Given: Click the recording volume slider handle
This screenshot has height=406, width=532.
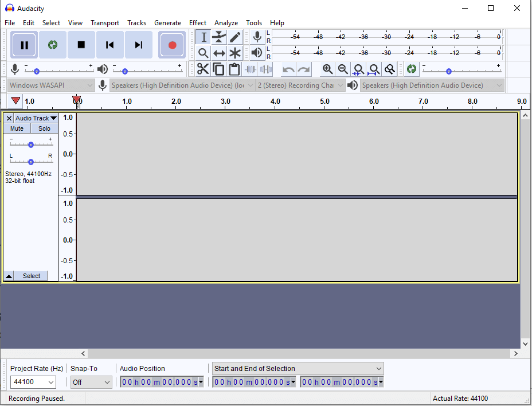Looking at the screenshot, I should point(37,71).
